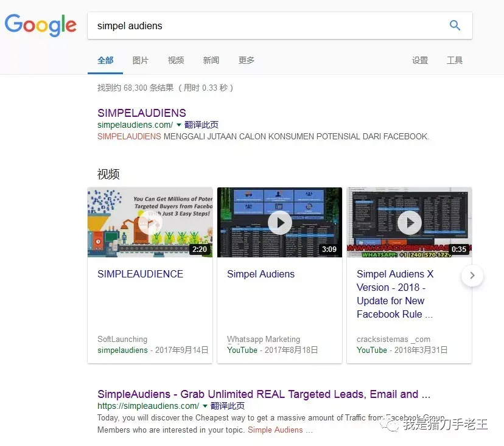Open the 更多 menu
504x446 pixels.
pos(246,60)
